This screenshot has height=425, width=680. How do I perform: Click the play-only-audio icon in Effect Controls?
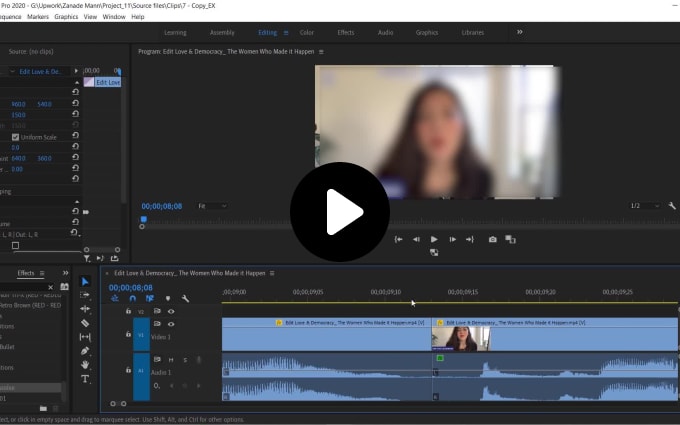(100, 258)
